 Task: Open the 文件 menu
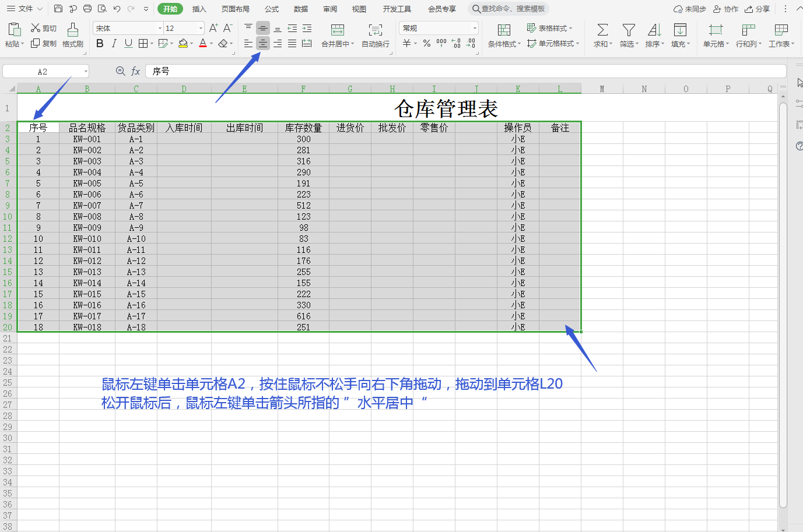click(x=25, y=9)
